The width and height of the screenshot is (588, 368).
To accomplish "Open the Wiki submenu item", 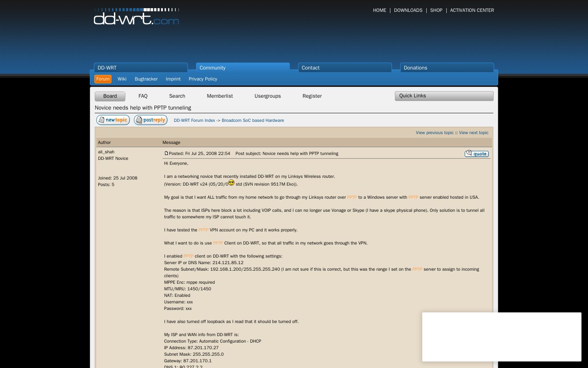I will 122,79.
